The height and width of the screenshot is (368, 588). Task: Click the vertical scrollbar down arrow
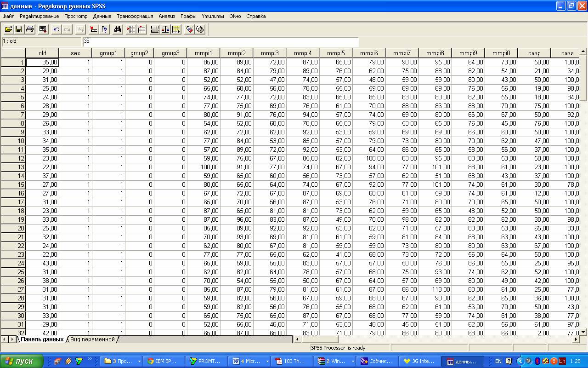tap(583, 332)
